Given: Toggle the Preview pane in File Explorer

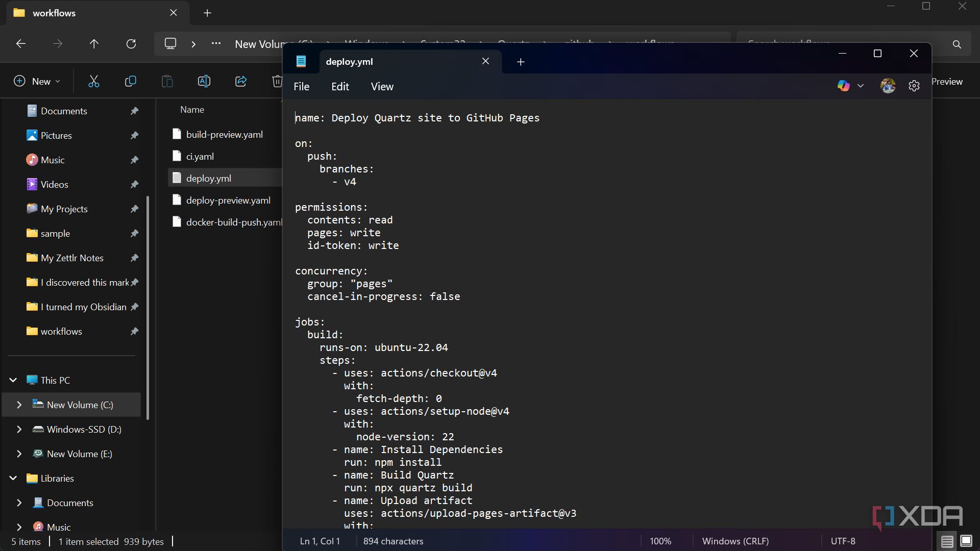Looking at the screenshot, I should click(x=947, y=81).
